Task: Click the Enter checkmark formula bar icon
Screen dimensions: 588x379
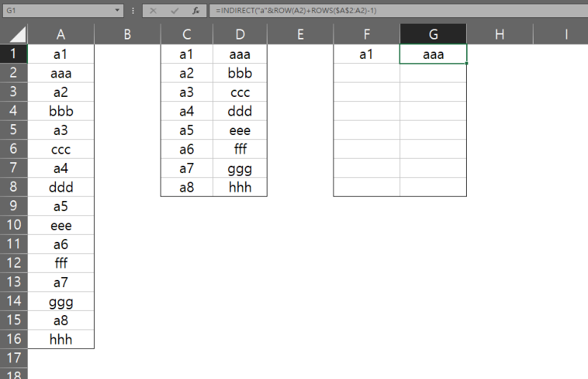Action: point(174,11)
